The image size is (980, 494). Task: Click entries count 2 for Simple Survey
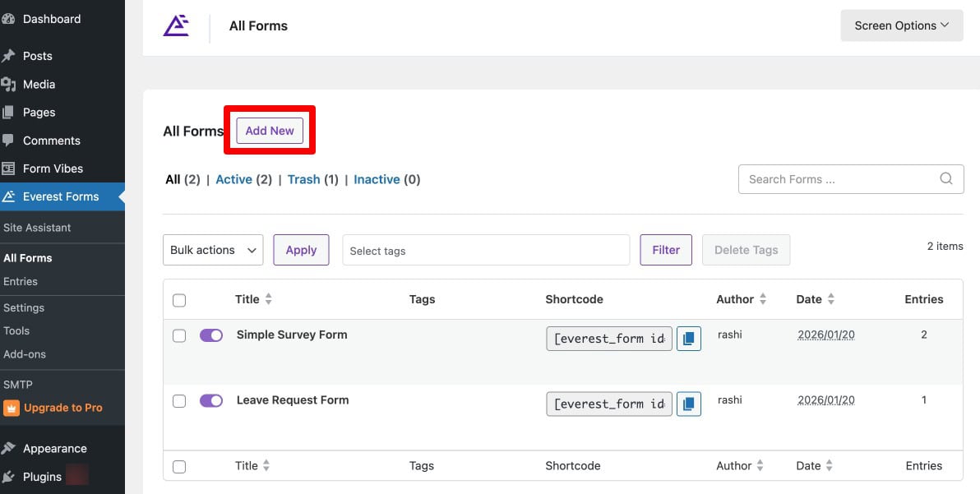(924, 335)
